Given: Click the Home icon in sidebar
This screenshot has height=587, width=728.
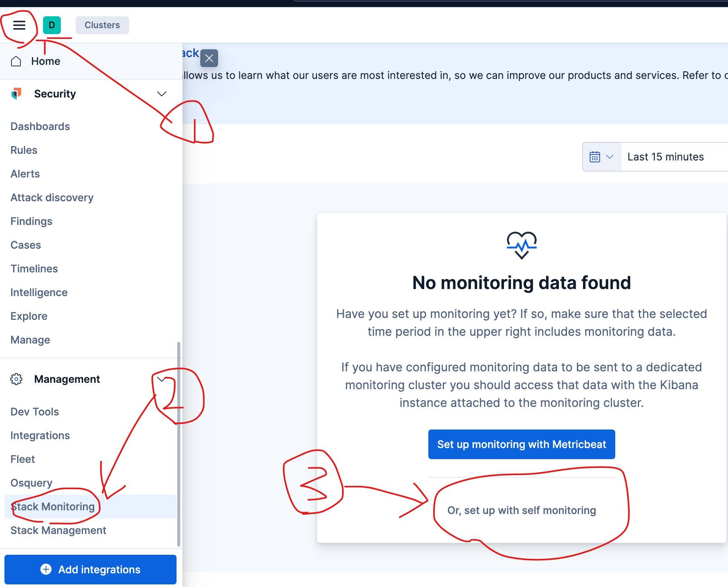Looking at the screenshot, I should [16, 61].
